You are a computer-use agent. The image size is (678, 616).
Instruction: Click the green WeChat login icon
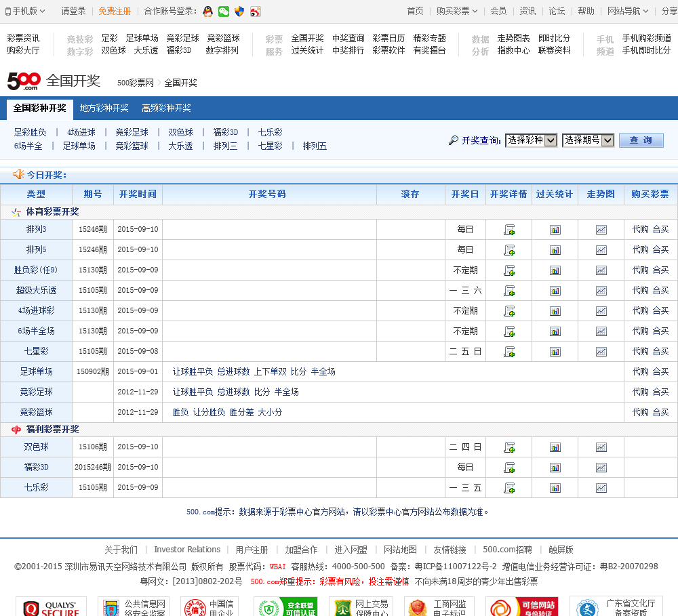(223, 11)
